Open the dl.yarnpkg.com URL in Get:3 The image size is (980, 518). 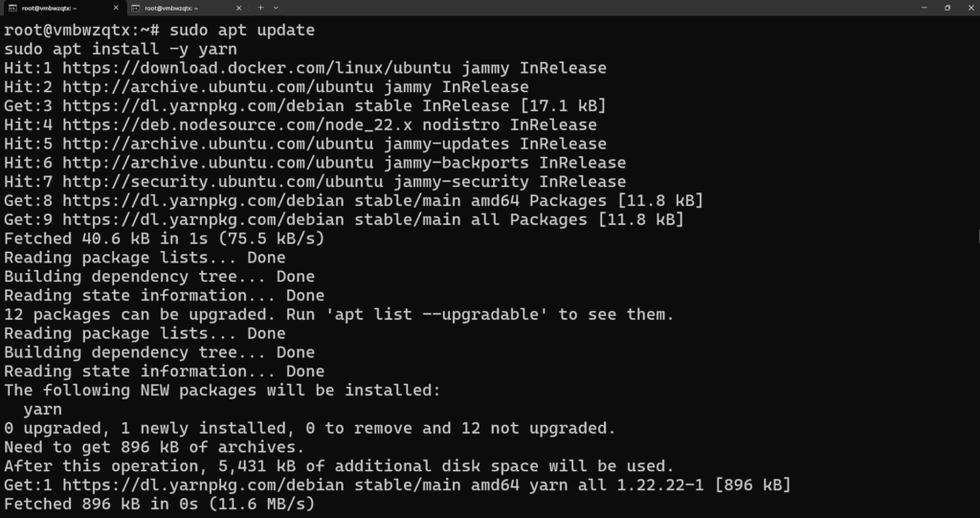coord(203,105)
